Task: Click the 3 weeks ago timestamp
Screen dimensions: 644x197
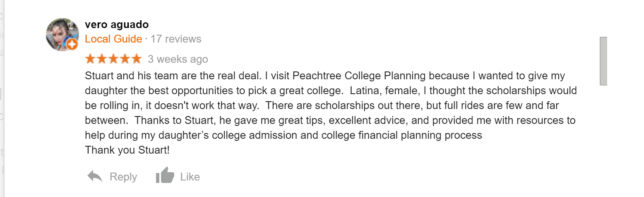Action: coord(178,59)
